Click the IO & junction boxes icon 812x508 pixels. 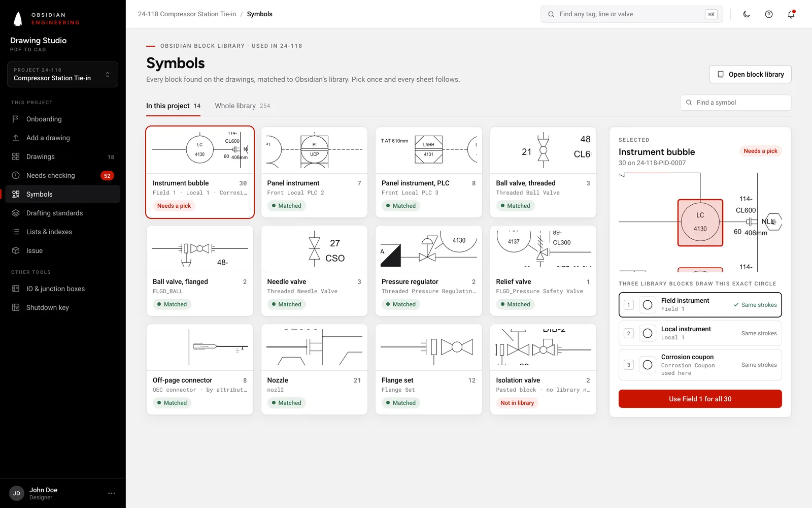[16, 289]
